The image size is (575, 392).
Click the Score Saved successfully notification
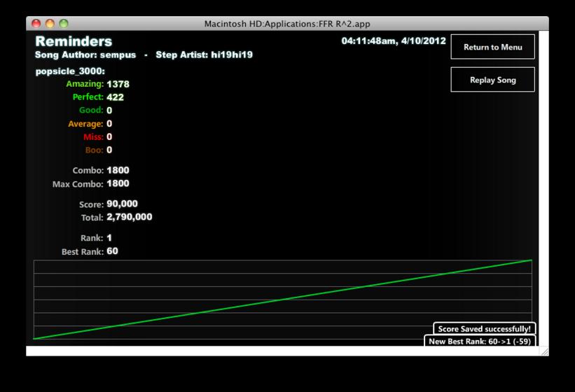(485, 328)
